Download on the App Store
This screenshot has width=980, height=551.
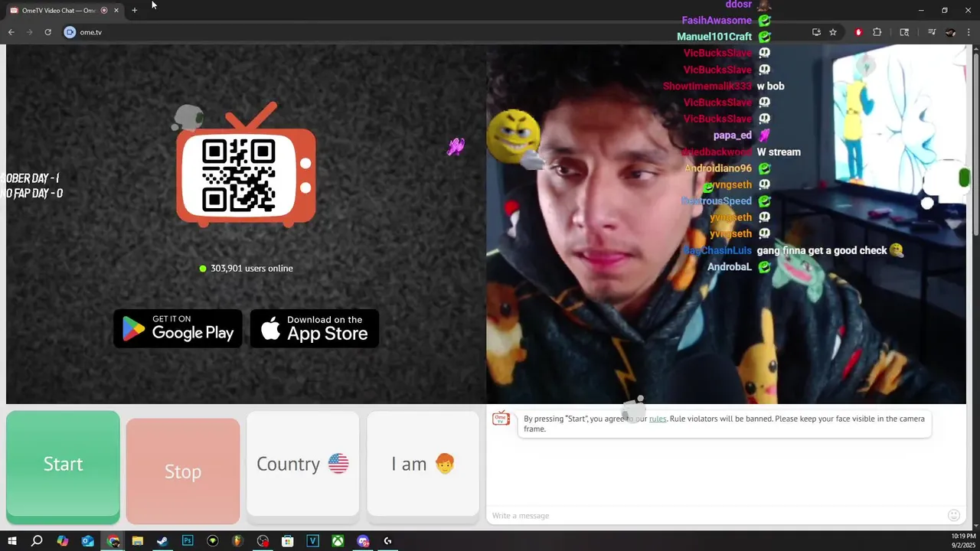[315, 328]
